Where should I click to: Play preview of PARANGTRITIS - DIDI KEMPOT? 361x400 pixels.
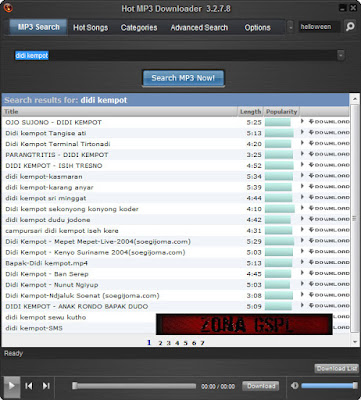click(x=302, y=154)
